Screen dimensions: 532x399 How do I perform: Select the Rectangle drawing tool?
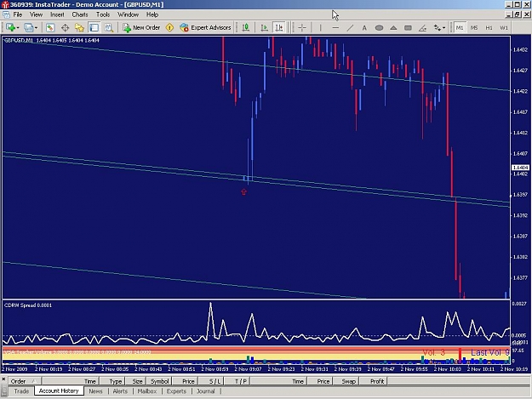409,27
